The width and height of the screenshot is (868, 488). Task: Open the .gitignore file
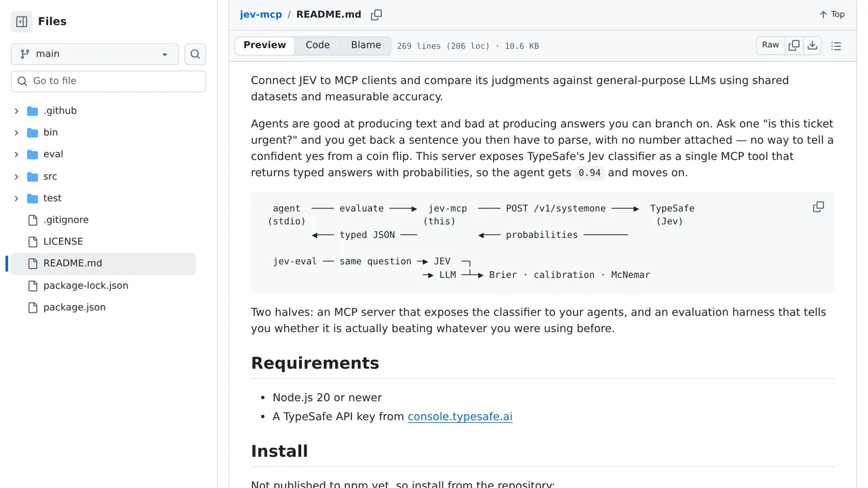[66, 220]
